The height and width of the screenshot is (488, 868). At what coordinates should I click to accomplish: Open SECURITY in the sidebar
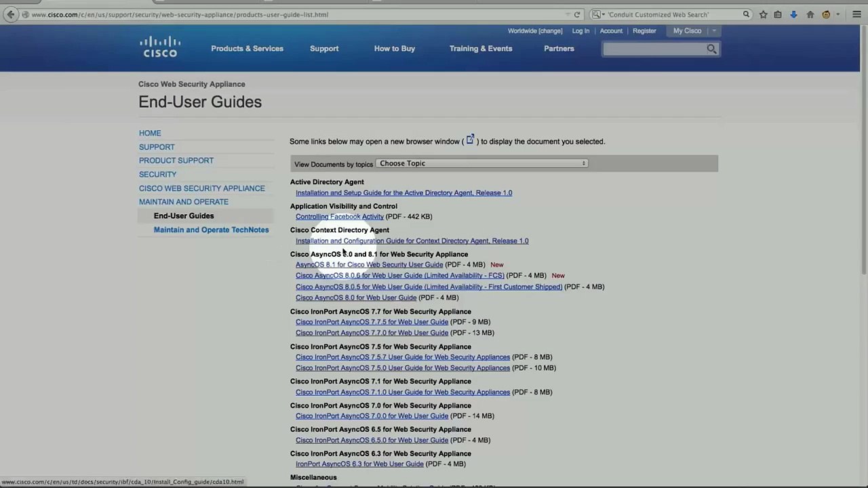(x=157, y=175)
